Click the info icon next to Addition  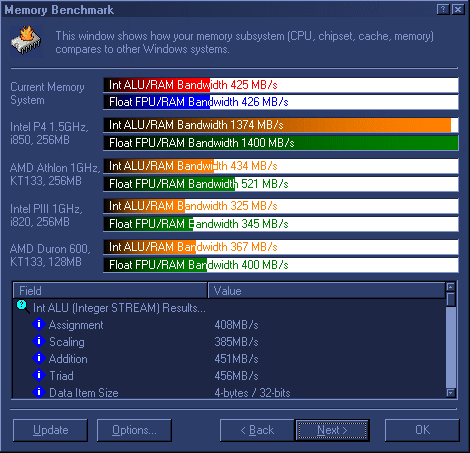click(x=39, y=358)
